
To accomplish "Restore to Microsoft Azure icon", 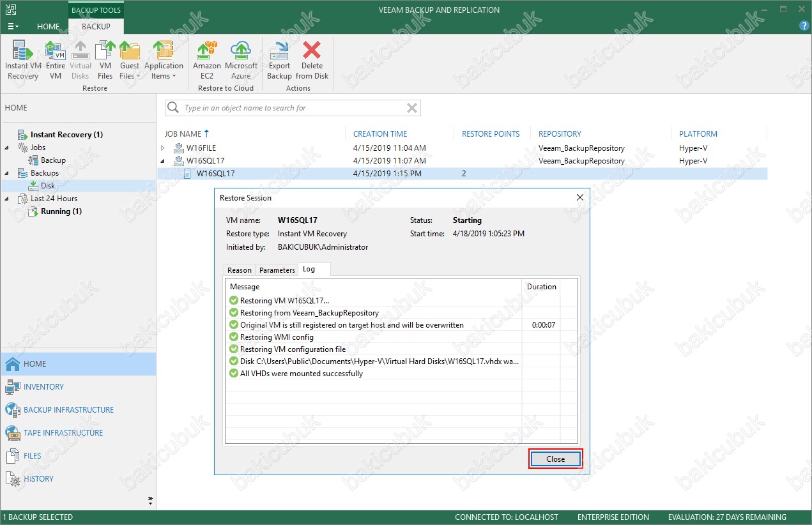I will (x=241, y=60).
